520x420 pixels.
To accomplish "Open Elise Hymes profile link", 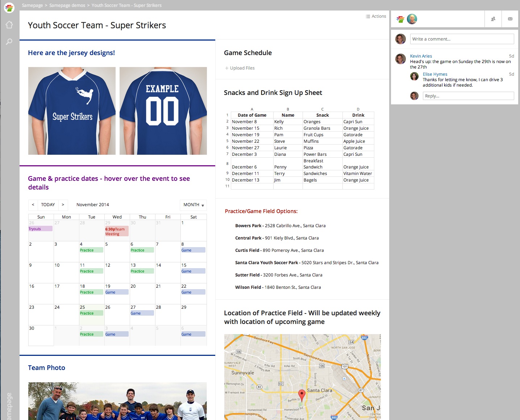I will tap(435, 74).
